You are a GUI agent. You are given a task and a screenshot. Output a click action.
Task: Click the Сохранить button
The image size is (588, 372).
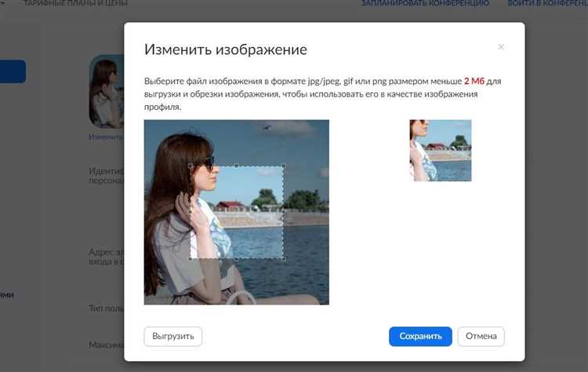pos(420,336)
